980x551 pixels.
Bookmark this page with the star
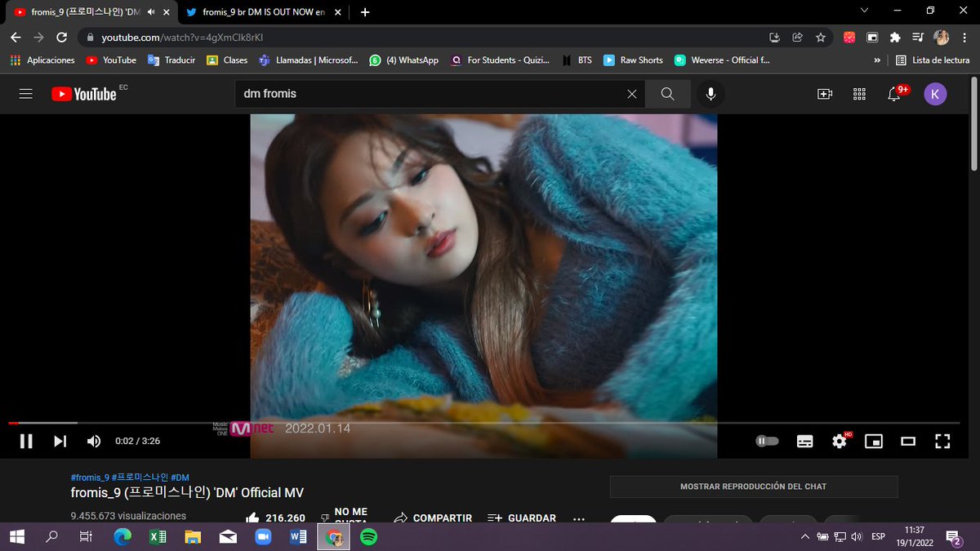click(821, 38)
